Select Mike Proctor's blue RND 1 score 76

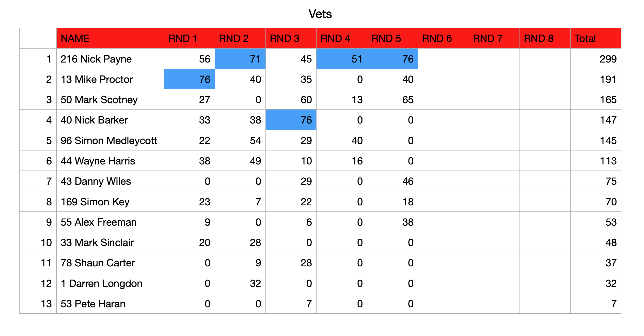point(190,79)
